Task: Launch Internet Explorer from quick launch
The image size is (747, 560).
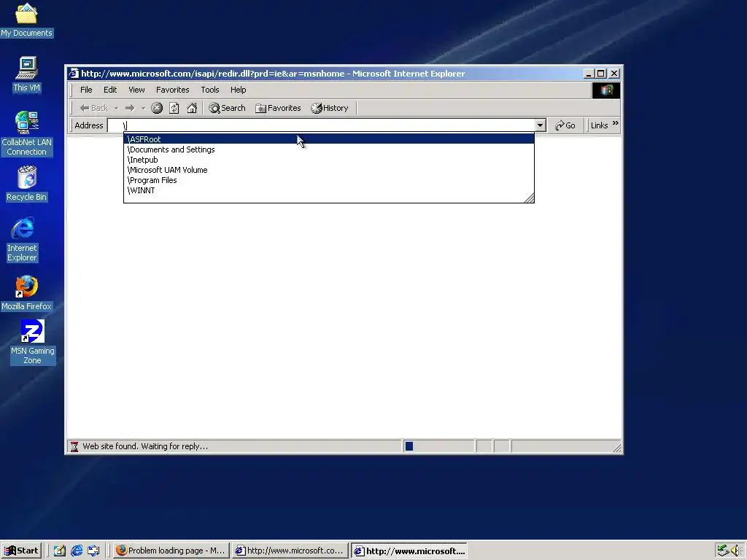Action: [77, 551]
